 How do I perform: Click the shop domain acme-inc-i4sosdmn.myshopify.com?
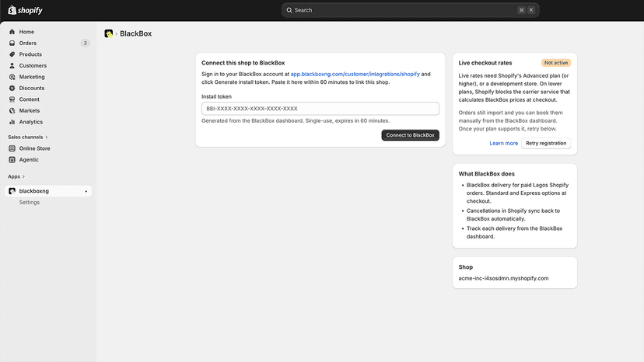[503, 278]
